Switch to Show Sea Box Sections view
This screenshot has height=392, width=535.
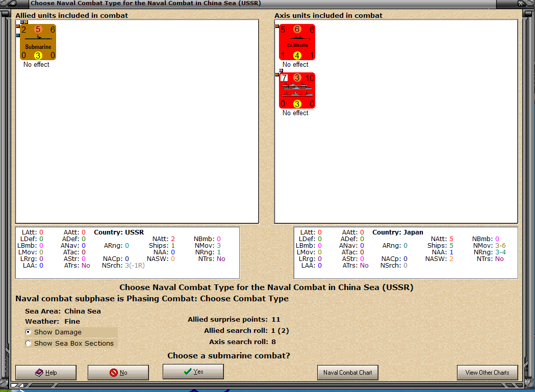tap(28, 343)
